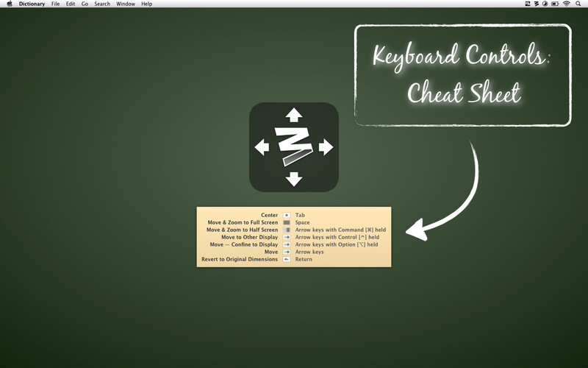Open the Wi-Fi status menu

pos(567,4)
